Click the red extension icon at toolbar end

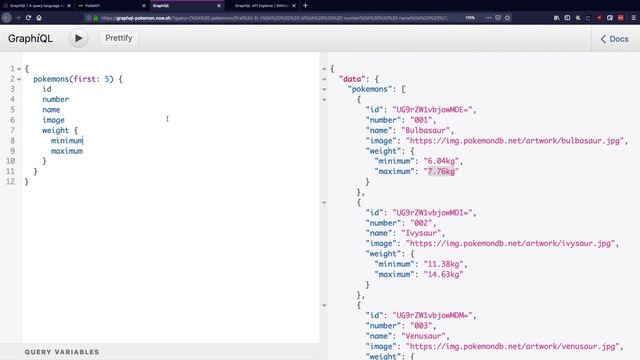tap(620, 18)
